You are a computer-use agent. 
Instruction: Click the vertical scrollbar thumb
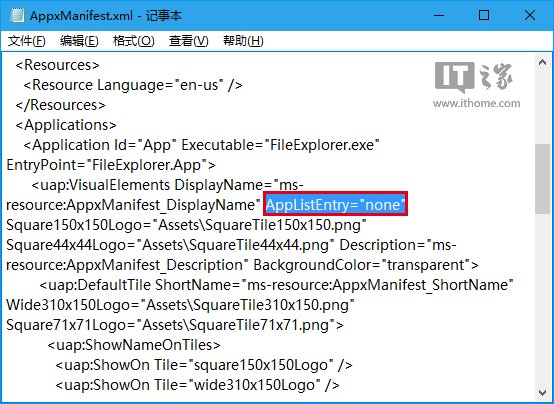point(542,179)
